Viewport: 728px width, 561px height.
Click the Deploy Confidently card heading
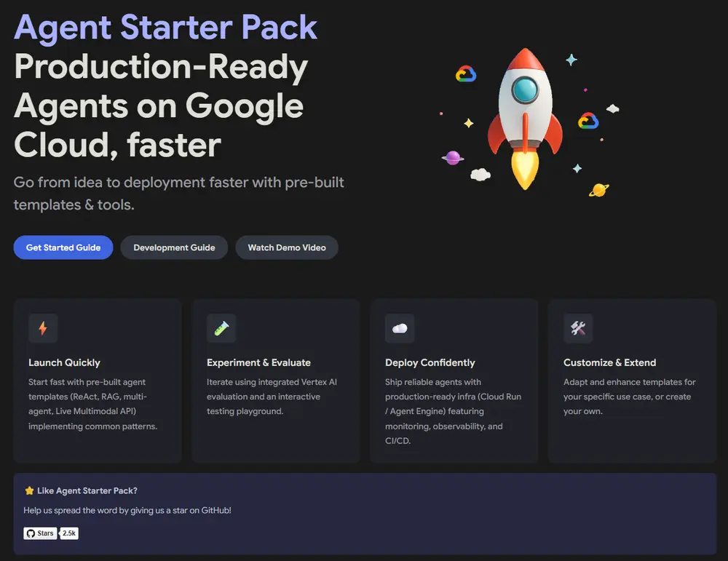(x=430, y=362)
